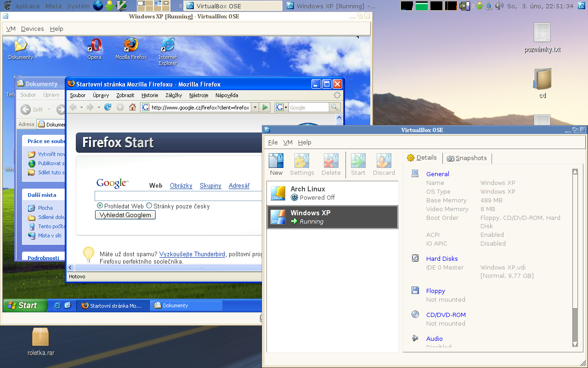The width and height of the screenshot is (588, 368).
Task: Open Historie menu in Firefox
Action: click(150, 95)
